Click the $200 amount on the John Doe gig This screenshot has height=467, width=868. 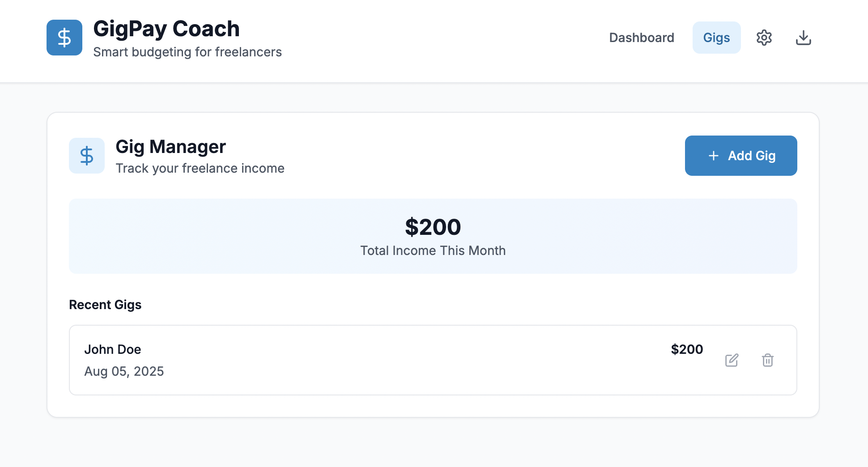coord(687,349)
